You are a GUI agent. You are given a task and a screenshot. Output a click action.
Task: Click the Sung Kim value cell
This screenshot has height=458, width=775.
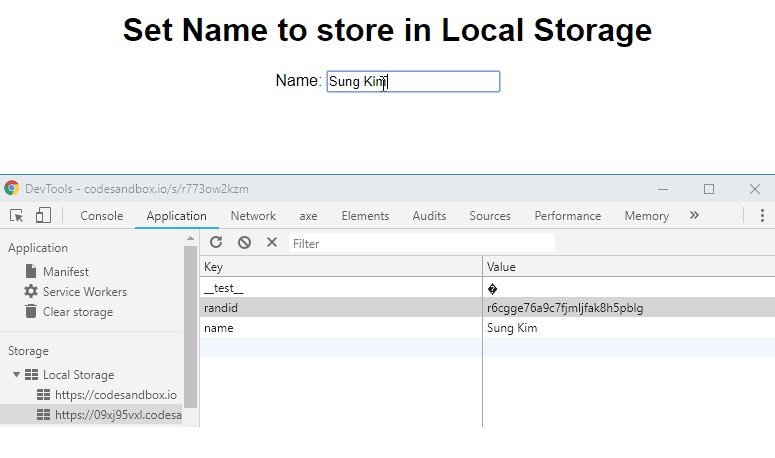coord(629,328)
